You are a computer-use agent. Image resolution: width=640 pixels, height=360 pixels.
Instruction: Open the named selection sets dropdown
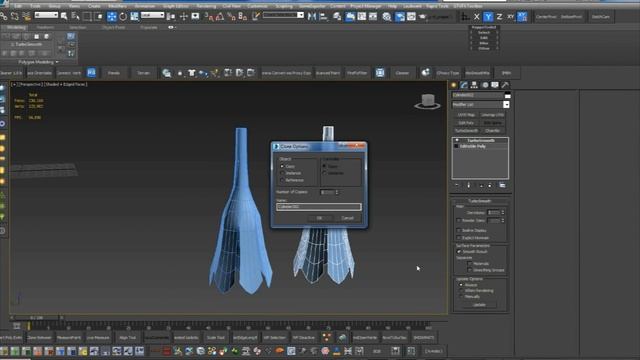click(x=300, y=15)
